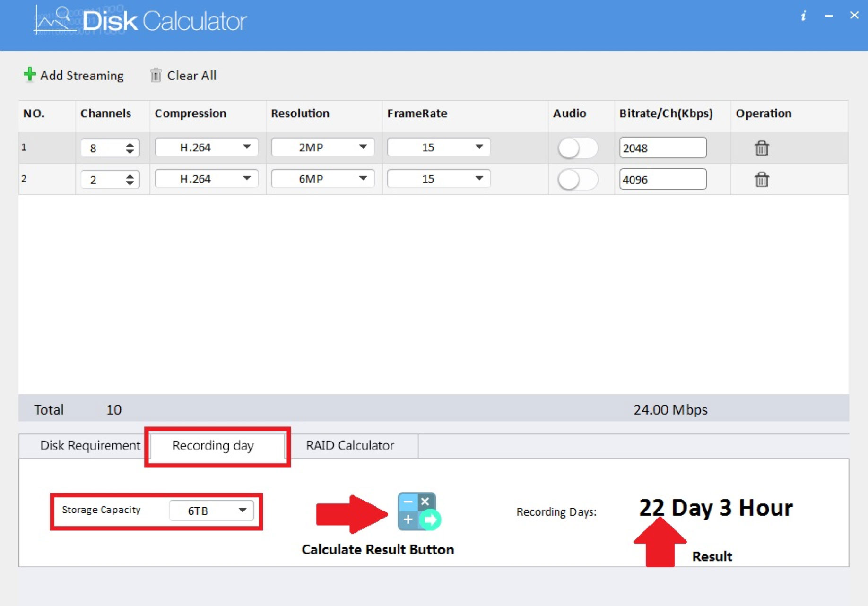Open row 1 Compression H.264 dropdown
The height and width of the screenshot is (606, 868).
(x=207, y=147)
